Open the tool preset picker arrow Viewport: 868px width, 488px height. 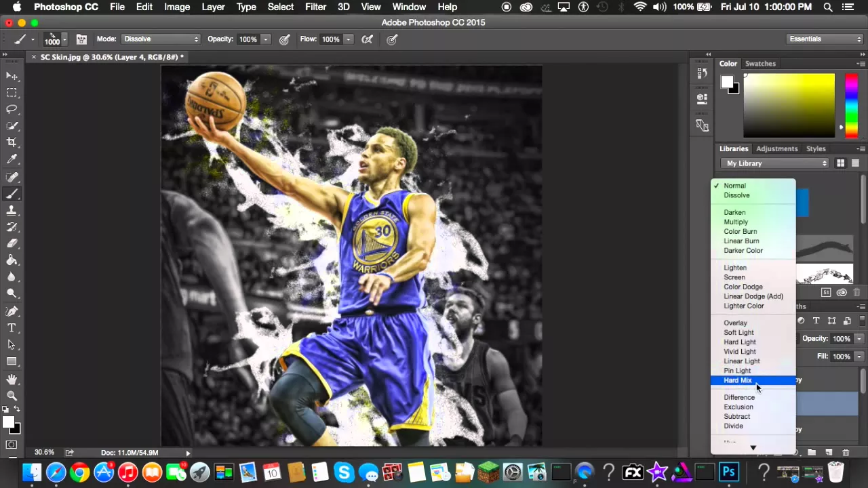pyautogui.click(x=32, y=39)
